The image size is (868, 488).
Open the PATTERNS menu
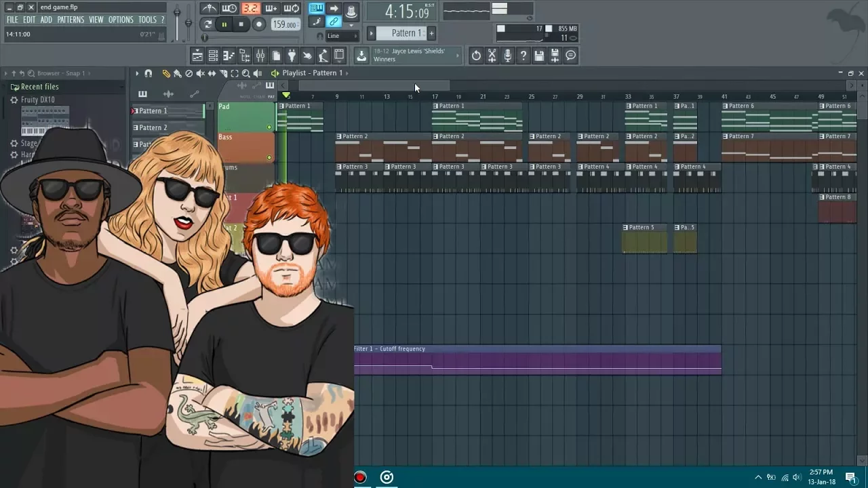tap(71, 20)
